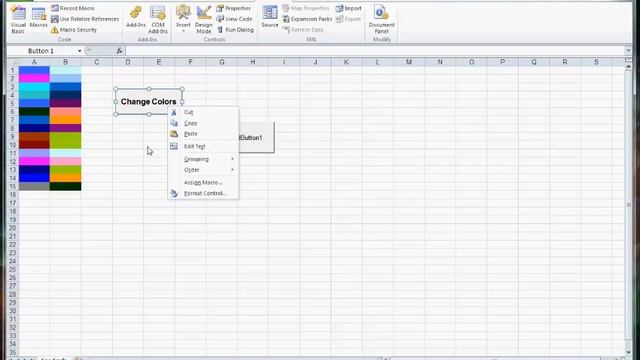Open the Visual Basic editor

[x=18, y=20]
